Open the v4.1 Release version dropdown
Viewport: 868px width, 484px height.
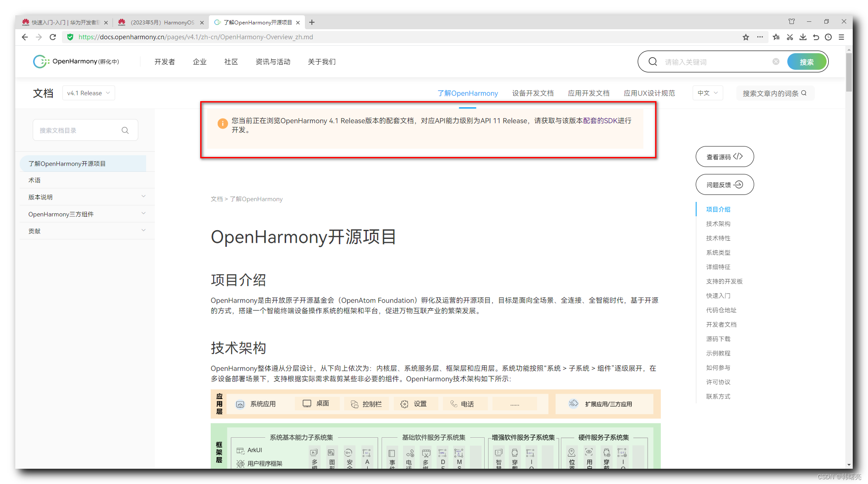pos(89,93)
